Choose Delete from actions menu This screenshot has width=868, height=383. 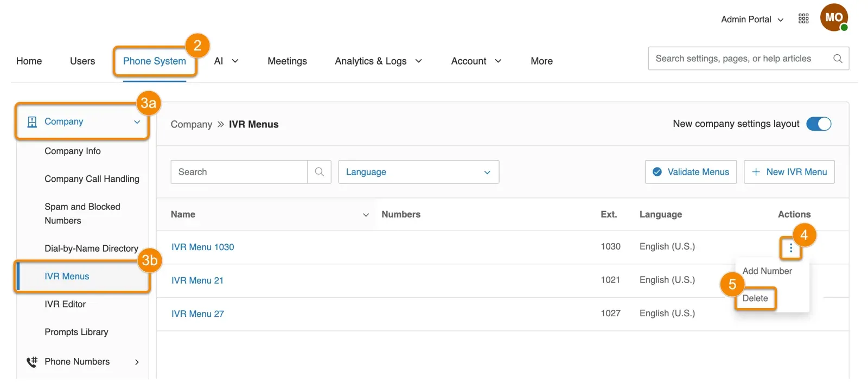click(755, 298)
